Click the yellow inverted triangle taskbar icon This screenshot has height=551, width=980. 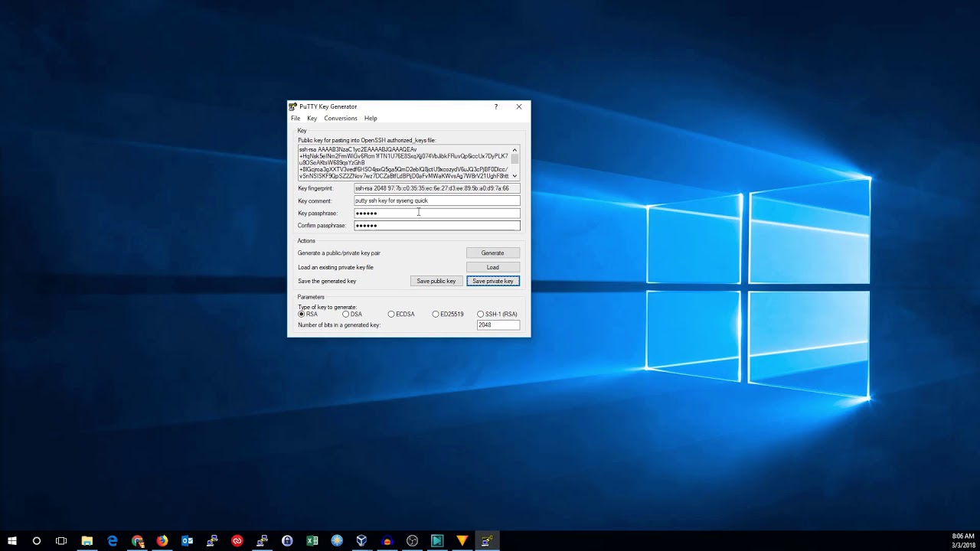click(x=462, y=541)
